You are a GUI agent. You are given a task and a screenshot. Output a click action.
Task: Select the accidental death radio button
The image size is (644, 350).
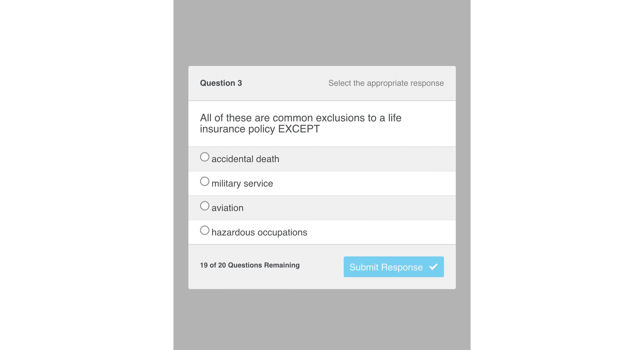(x=205, y=157)
